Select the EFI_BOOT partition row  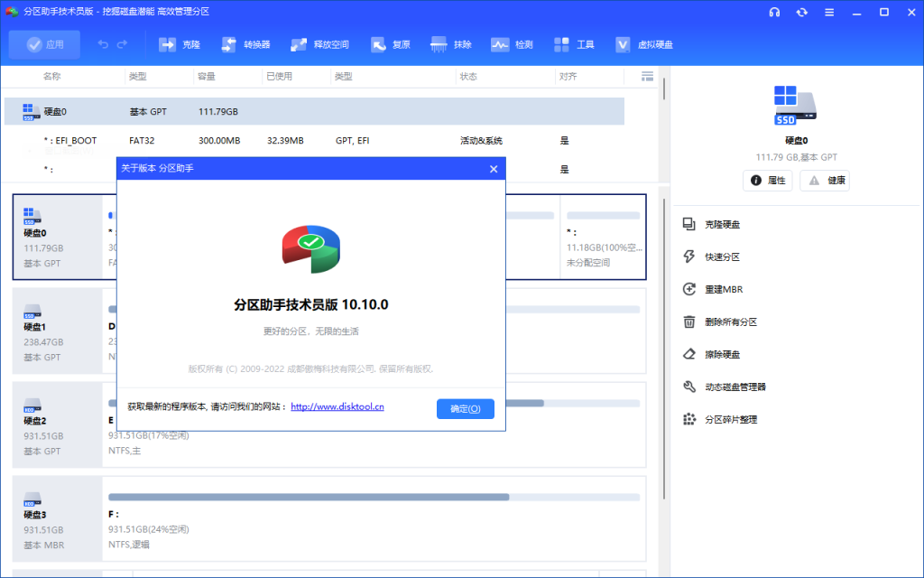(x=314, y=140)
